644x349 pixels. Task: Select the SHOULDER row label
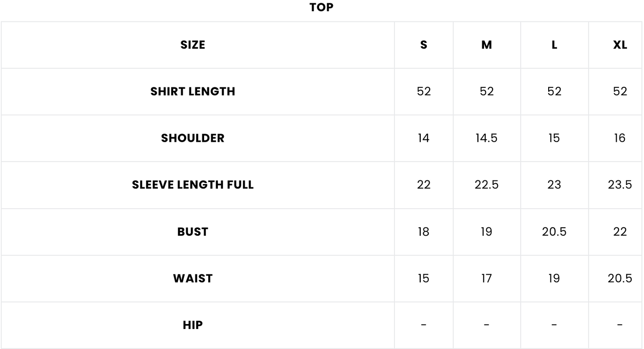(193, 138)
